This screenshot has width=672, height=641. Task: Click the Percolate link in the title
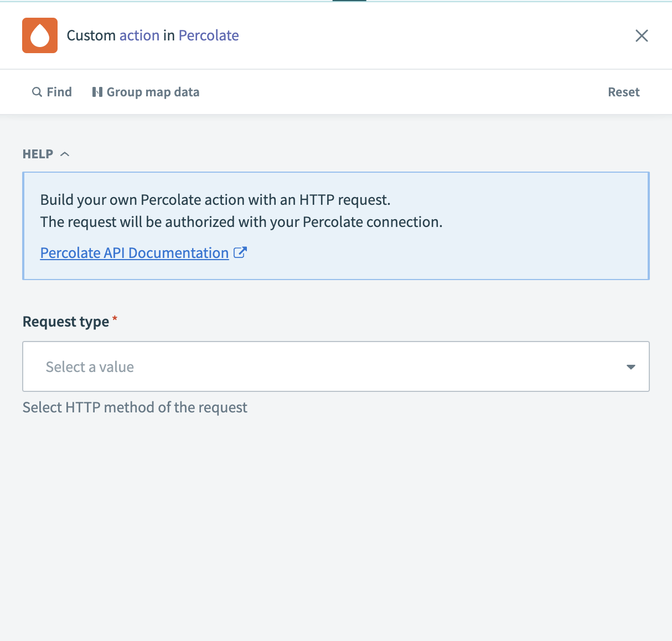[208, 35]
